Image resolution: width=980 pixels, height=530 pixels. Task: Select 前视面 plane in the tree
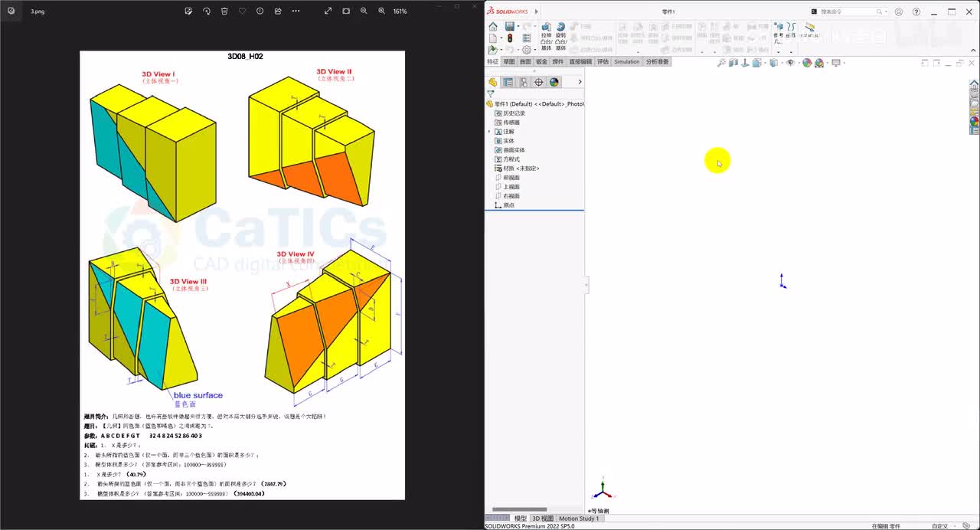click(x=507, y=178)
